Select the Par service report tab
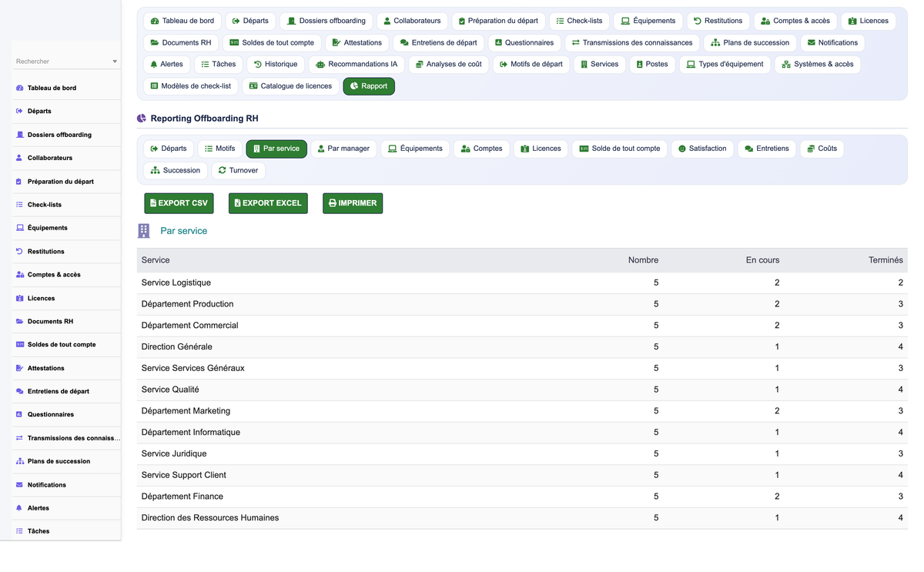924x572 pixels. [276, 149]
